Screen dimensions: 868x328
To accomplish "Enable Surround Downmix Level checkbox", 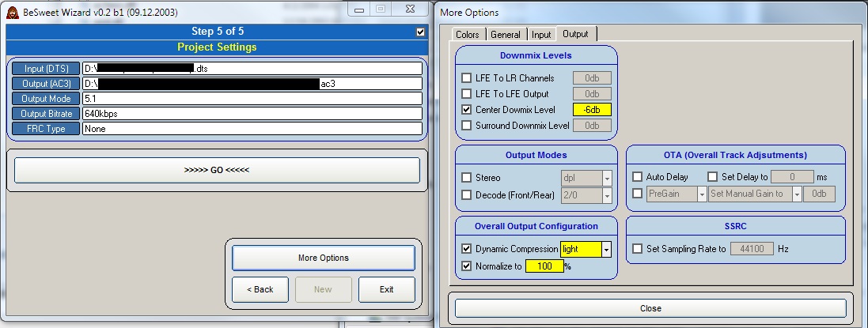I will tap(467, 126).
